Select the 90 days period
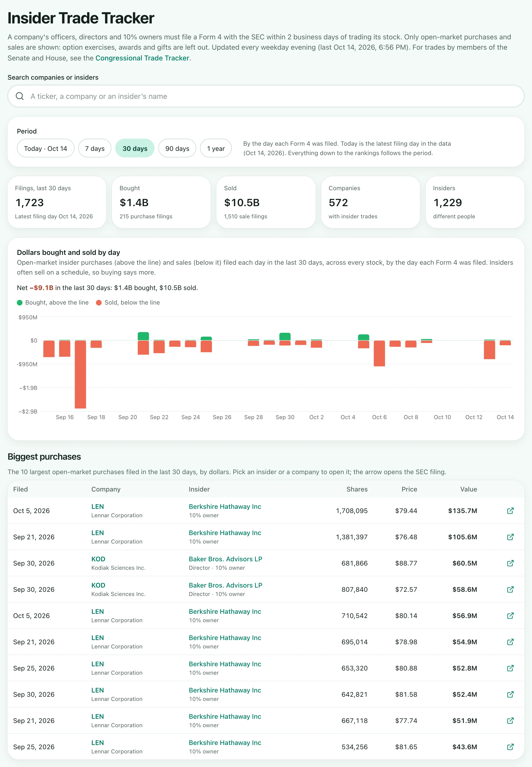The image size is (532, 767). coord(177,148)
